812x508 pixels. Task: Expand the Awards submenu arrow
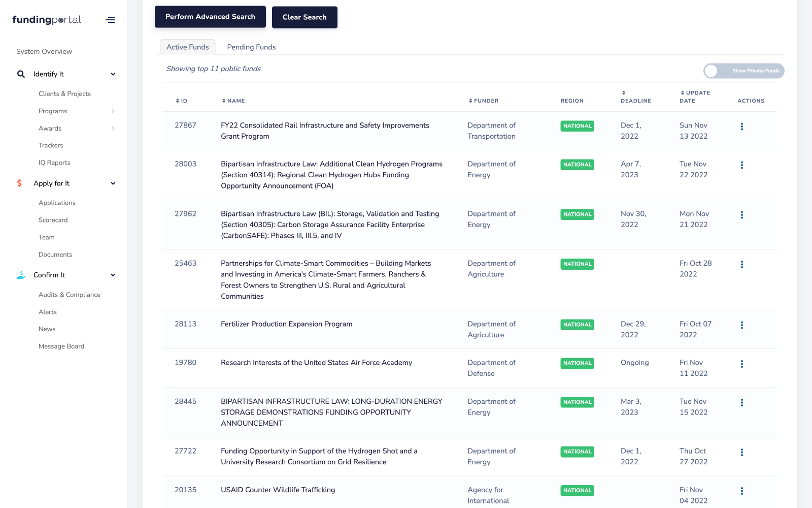[113, 128]
